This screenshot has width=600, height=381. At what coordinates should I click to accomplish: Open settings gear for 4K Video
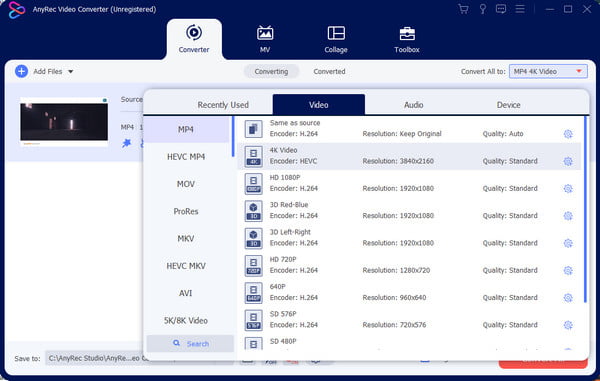568,161
